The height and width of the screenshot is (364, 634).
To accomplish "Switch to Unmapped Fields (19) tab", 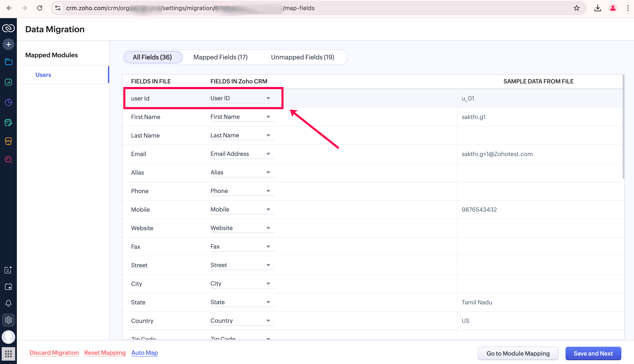I will click(x=302, y=57).
